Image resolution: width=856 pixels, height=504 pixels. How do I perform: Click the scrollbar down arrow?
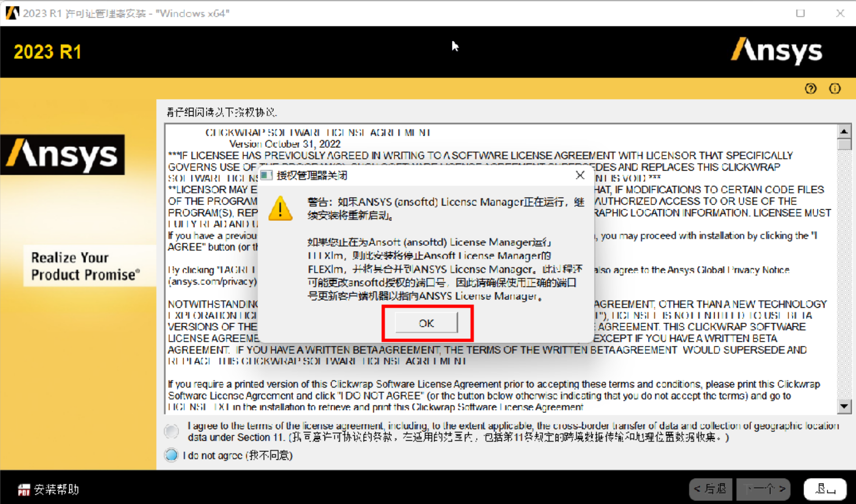(x=844, y=406)
